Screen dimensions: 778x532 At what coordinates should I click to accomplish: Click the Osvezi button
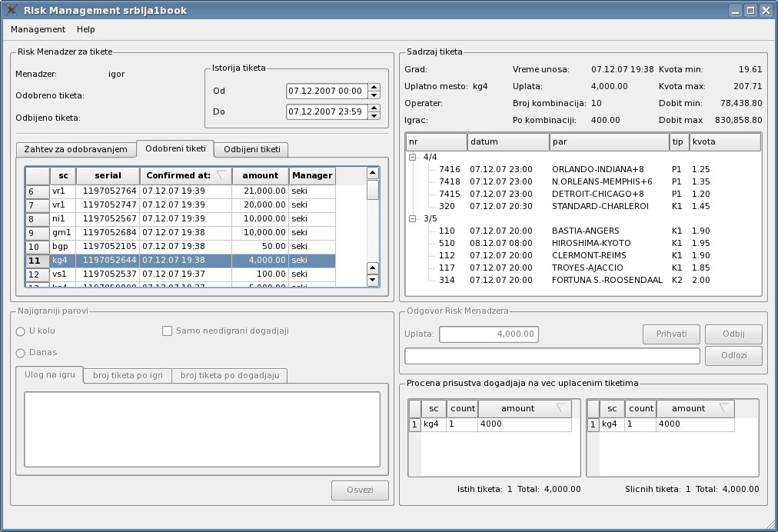point(360,491)
